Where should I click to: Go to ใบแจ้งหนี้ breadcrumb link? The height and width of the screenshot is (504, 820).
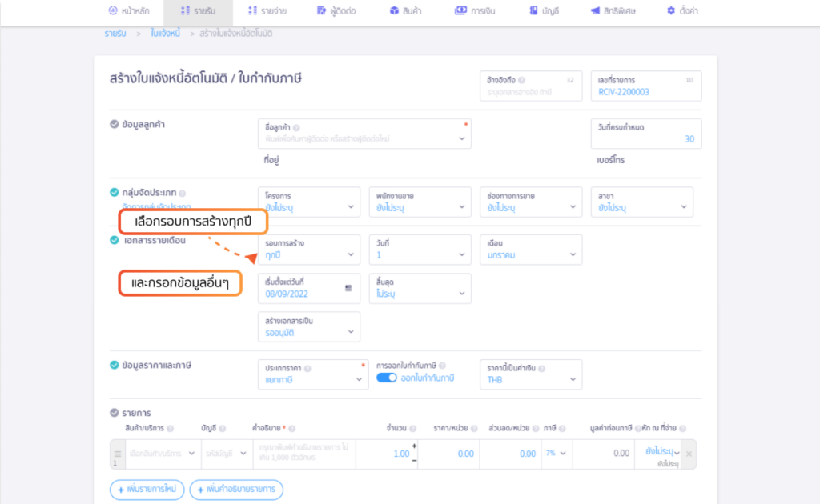click(x=165, y=33)
